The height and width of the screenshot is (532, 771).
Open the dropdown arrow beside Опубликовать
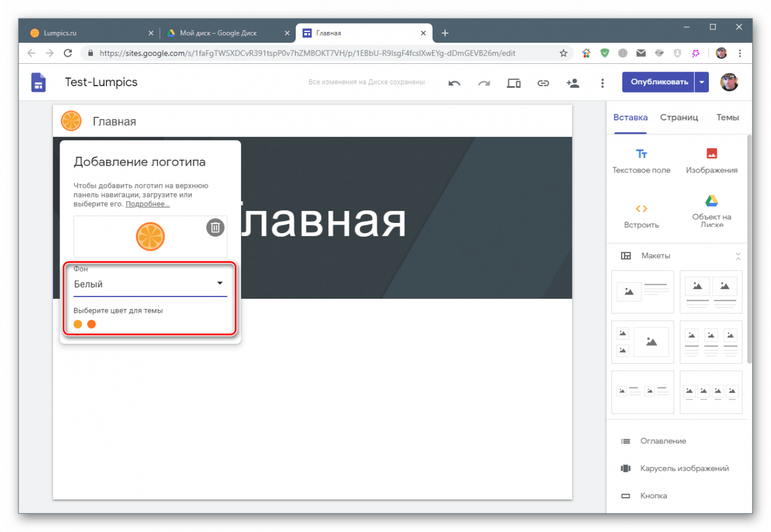702,83
